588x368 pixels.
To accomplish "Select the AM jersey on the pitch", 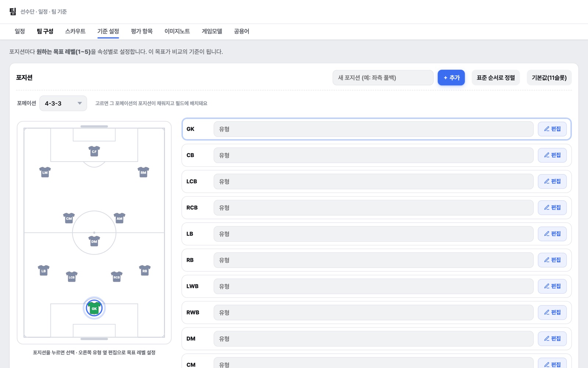I will (119, 218).
